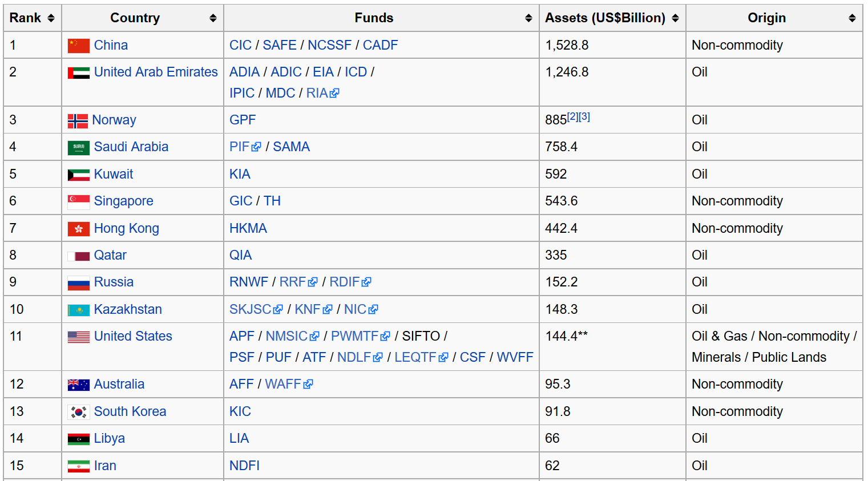Open the Qatar country link
The width and height of the screenshot is (868, 481).
(110, 255)
